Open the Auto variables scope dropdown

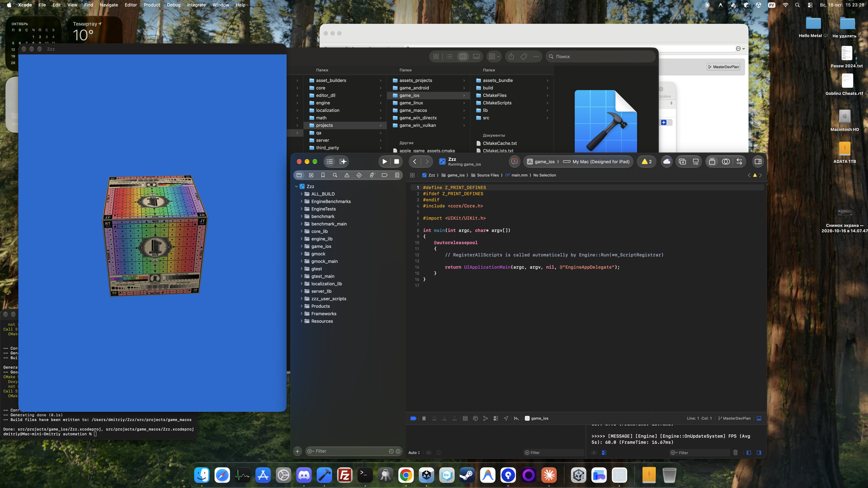[414, 453]
